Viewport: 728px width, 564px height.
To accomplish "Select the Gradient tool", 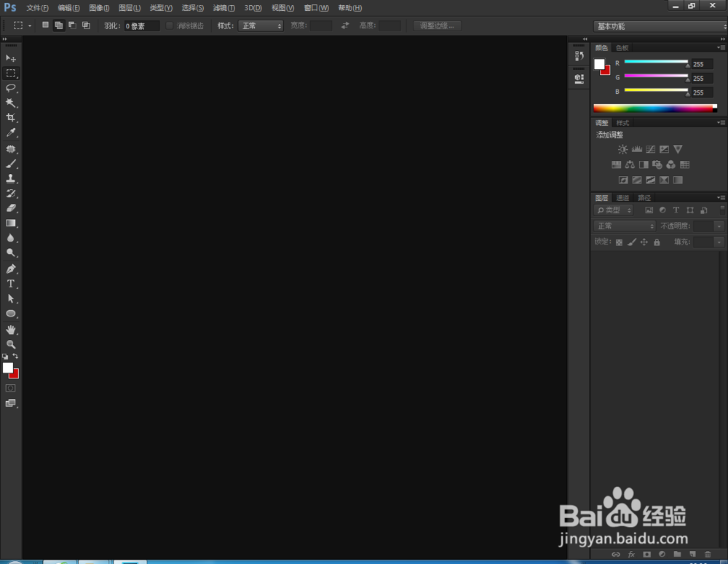I will [11, 223].
